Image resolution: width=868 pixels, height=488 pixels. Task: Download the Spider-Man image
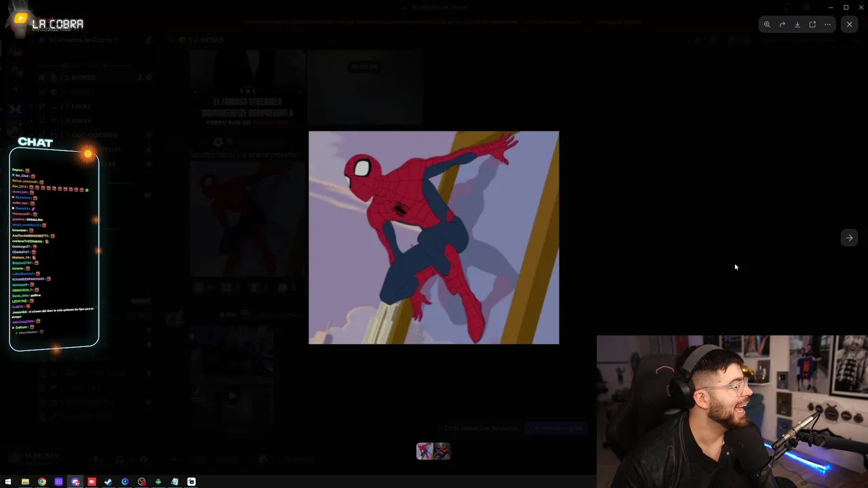coord(797,24)
